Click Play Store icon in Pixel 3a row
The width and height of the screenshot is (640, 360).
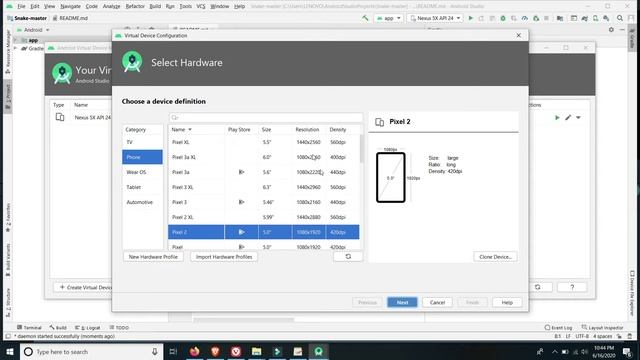click(241, 172)
